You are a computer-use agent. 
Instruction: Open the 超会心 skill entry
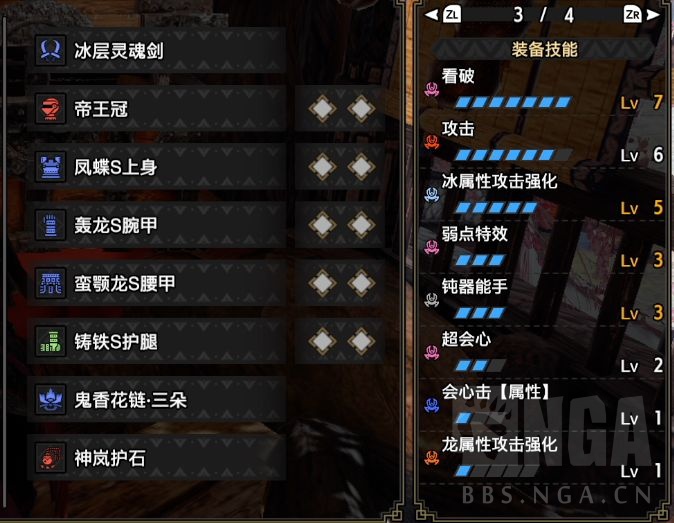pyautogui.click(x=543, y=352)
